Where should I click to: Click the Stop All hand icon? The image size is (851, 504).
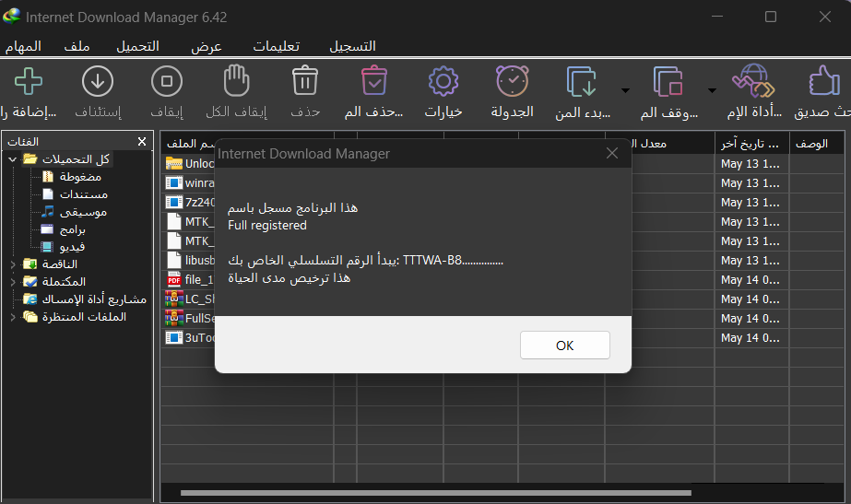[x=236, y=81]
